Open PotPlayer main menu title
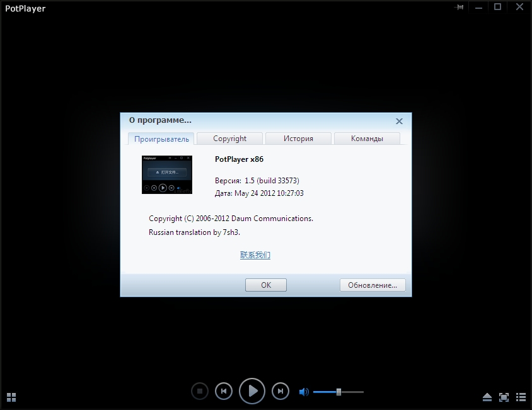 click(25, 8)
